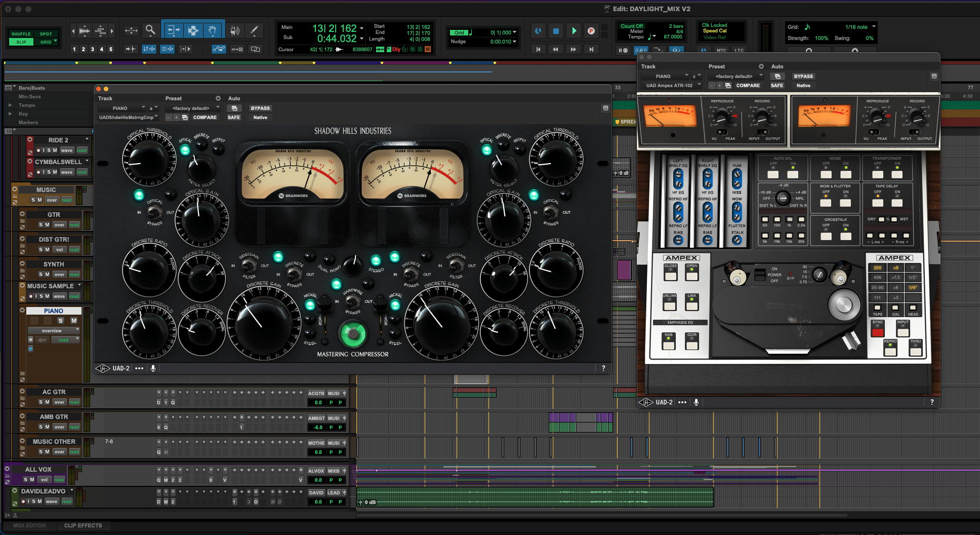This screenshot has height=535, width=980.
Task: Open MIDI EDITOR tab
Action: click(x=29, y=525)
